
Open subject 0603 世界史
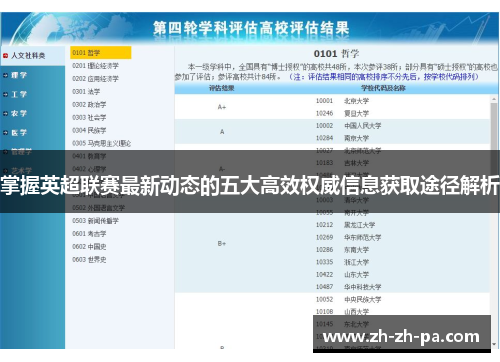point(89,260)
